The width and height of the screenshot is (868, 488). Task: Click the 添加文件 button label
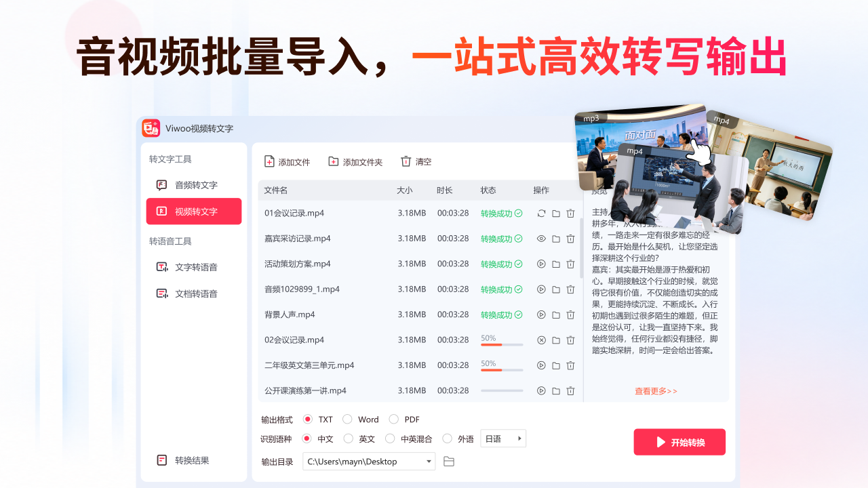point(294,162)
